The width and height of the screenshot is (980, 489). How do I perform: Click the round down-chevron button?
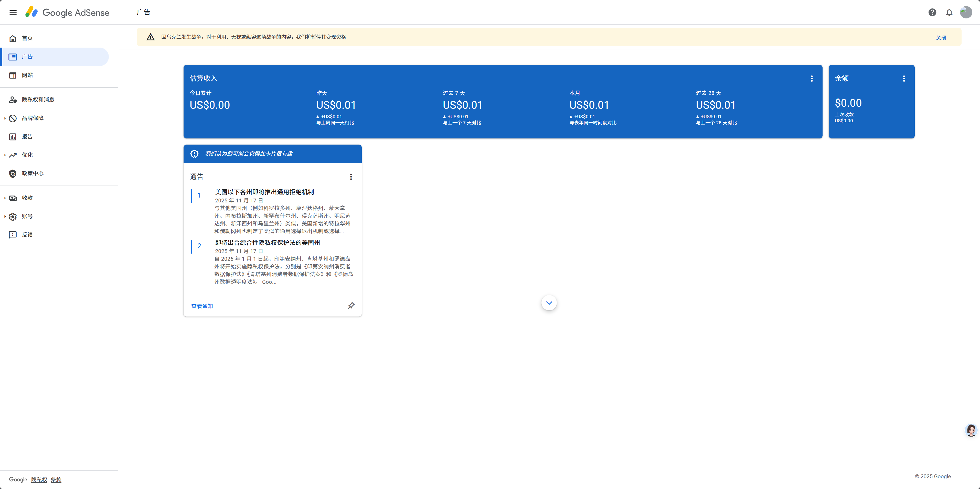549,303
